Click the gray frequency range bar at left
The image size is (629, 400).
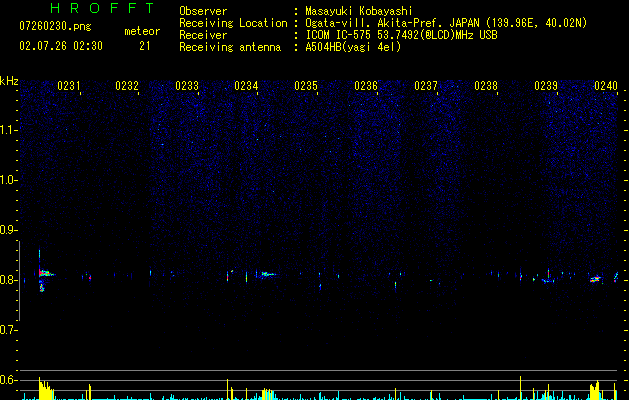[19, 281]
